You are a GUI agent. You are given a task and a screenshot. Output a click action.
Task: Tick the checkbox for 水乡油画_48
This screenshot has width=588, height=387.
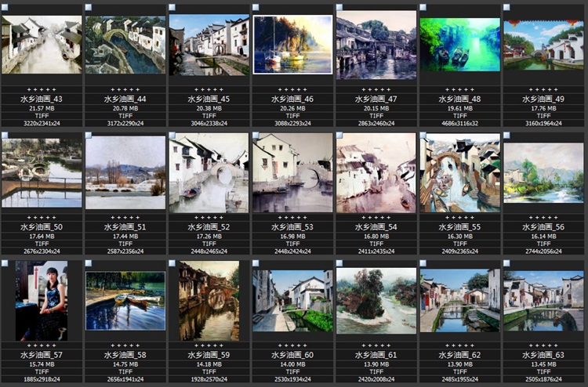click(x=423, y=8)
